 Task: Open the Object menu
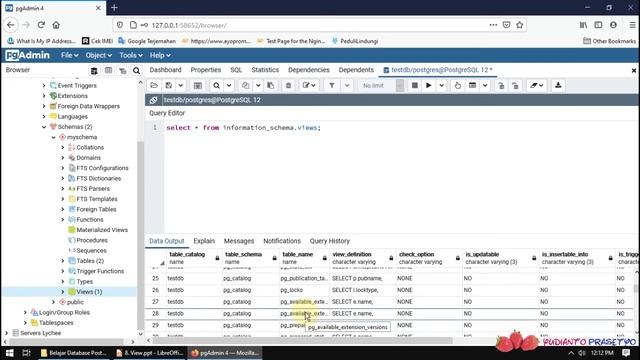coord(98,55)
